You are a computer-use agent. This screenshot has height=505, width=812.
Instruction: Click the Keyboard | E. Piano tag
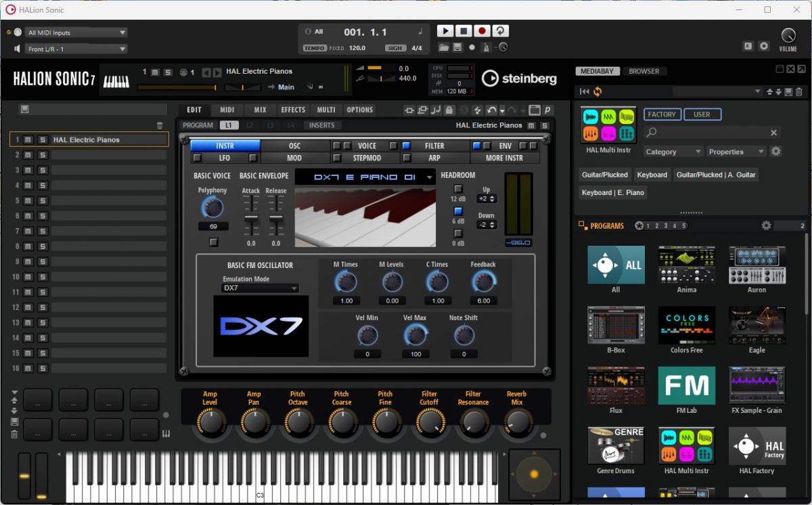click(612, 192)
